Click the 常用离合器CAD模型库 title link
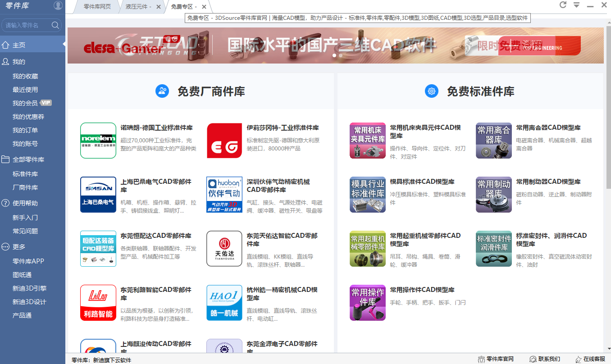 click(x=548, y=127)
